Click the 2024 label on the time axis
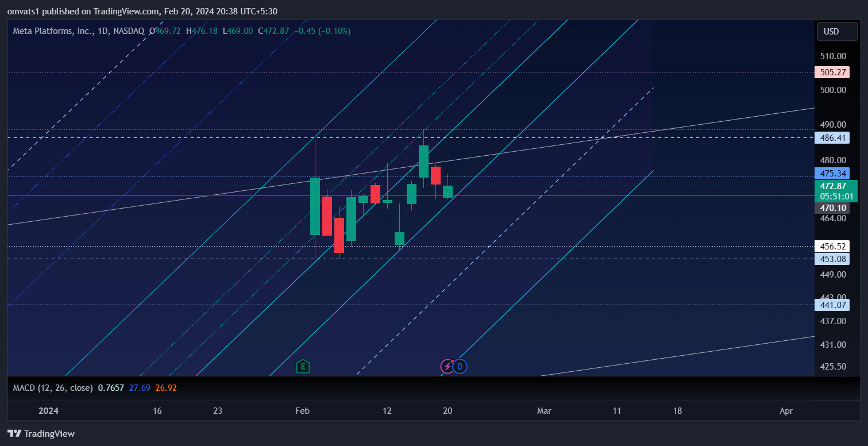The width and height of the screenshot is (868, 446). click(x=48, y=411)
